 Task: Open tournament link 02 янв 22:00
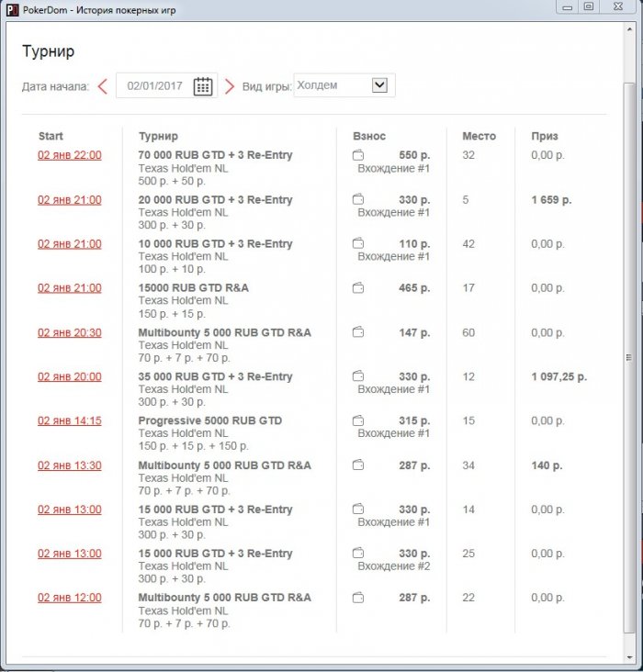click(70, 155)
